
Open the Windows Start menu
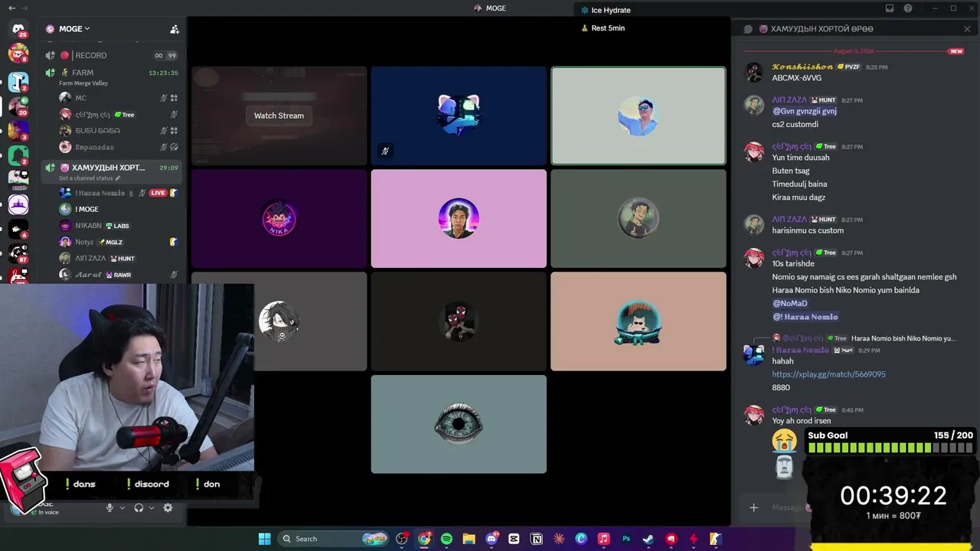point(264,539)
